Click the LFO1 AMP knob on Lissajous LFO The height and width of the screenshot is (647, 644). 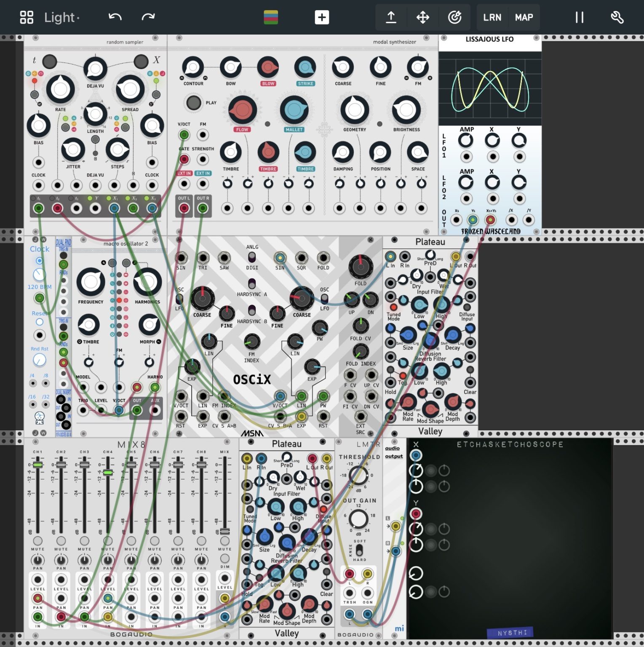click(x=466, y=140)
